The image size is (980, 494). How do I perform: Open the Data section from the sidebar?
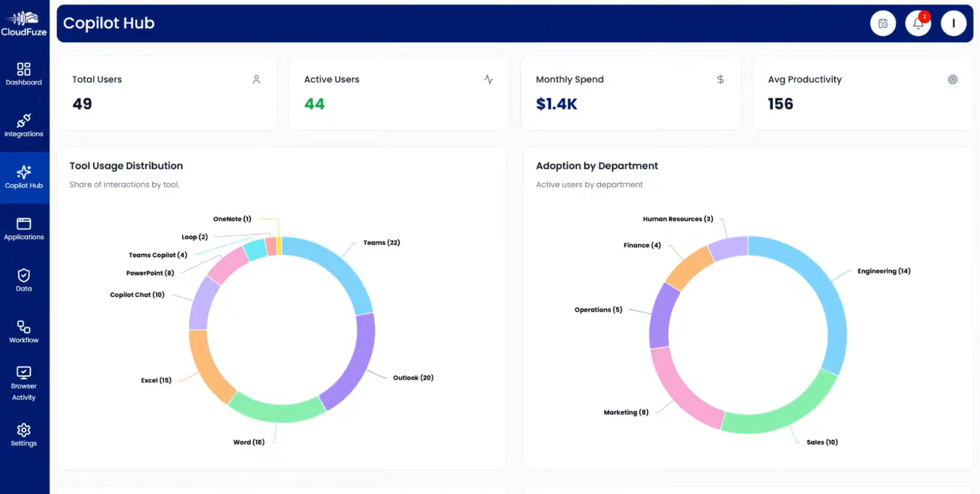pos(24,279)
